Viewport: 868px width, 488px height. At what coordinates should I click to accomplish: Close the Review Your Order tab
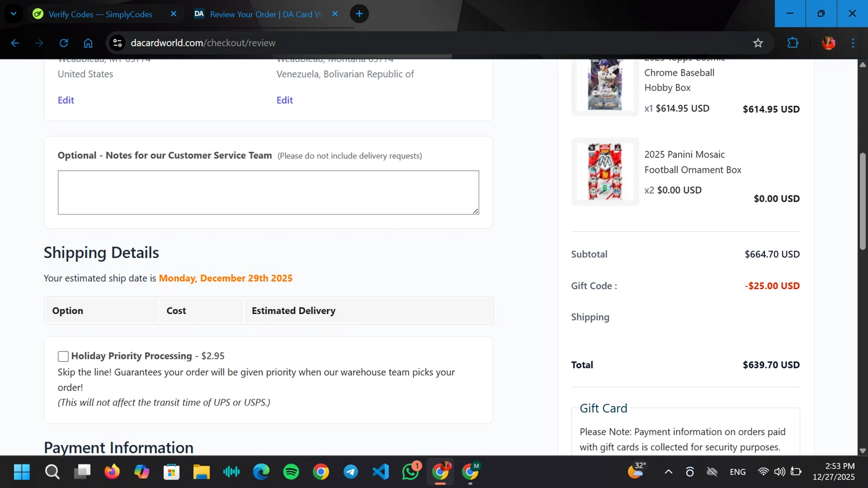point(334,14)
